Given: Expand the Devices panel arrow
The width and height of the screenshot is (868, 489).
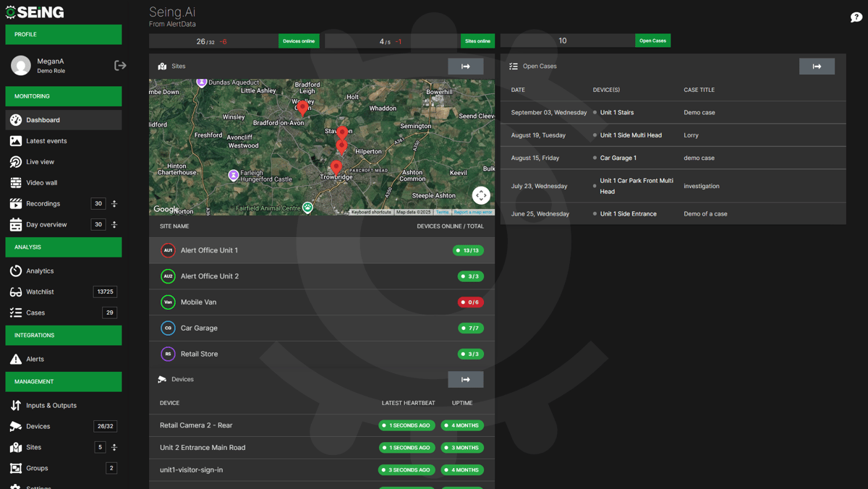Looking at the screenshot, I should (466, 379).
